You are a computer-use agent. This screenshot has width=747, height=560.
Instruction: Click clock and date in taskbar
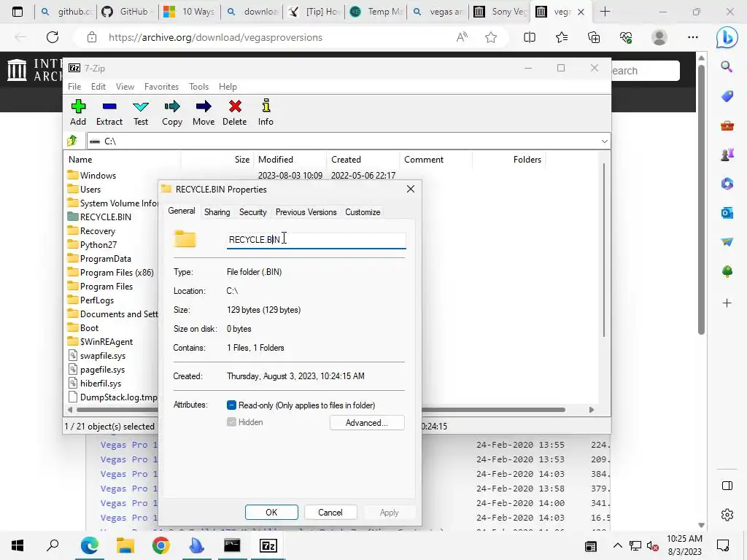pos(684,545)
